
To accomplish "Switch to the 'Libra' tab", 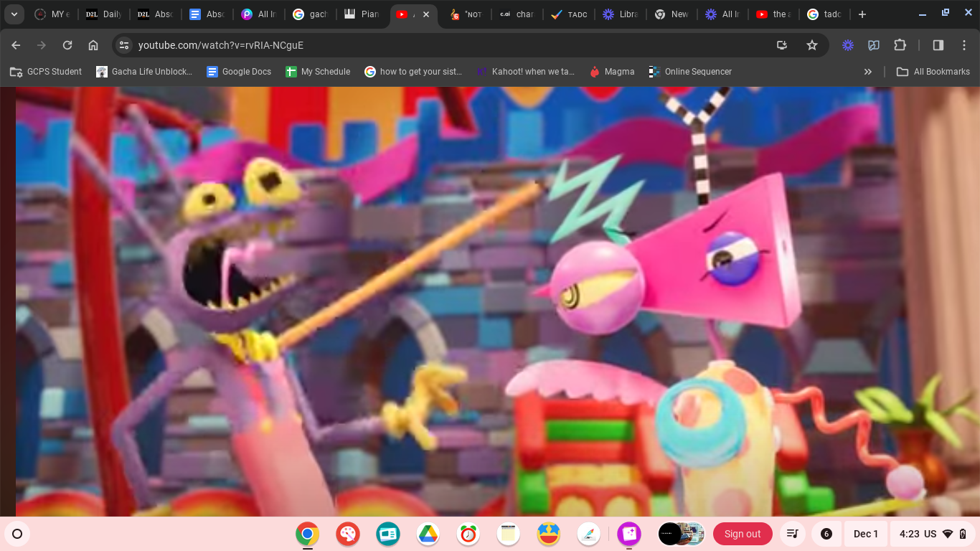I will [x=621, y=14].
